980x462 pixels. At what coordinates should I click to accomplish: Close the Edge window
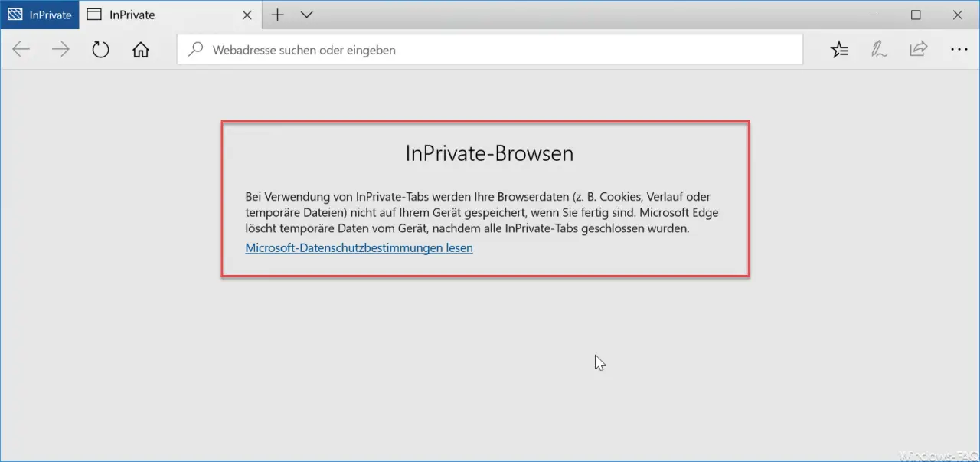tap(958, 15)
